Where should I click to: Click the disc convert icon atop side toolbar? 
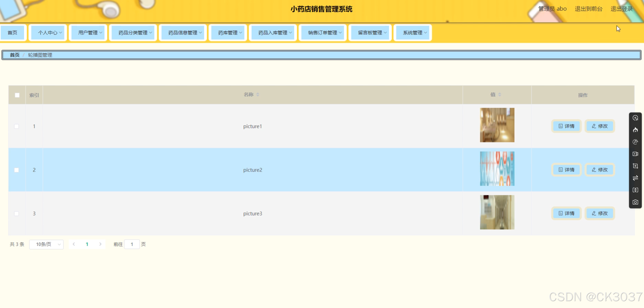[635, 118]
